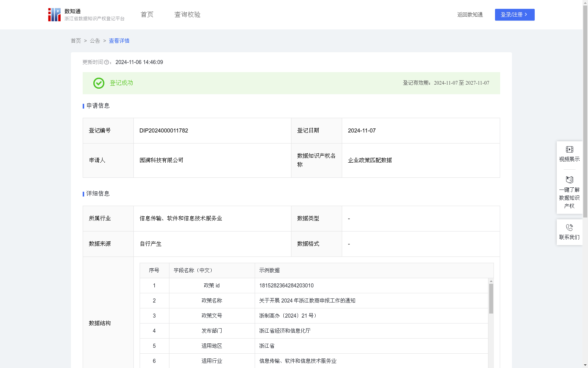Click the inner table scrollbar thumb
The width and height of the screenshot is (588, 368).
491,298
